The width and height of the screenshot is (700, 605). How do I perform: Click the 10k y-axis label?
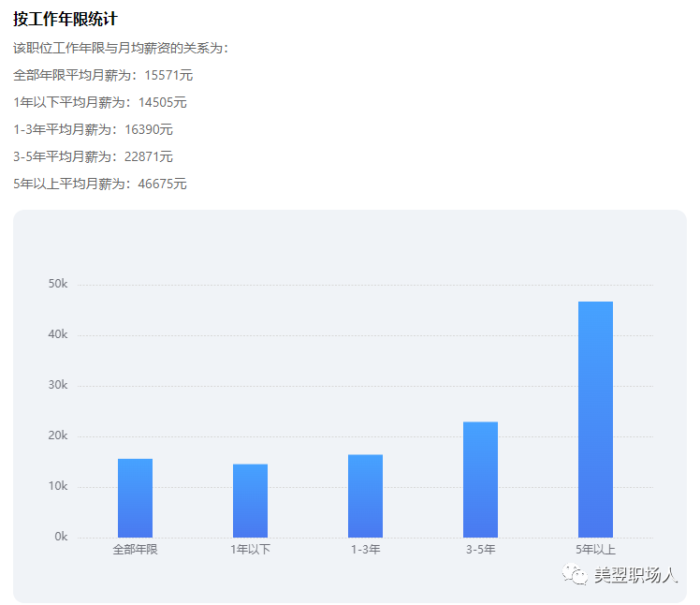pyautogui.click(x=58, y=486)
